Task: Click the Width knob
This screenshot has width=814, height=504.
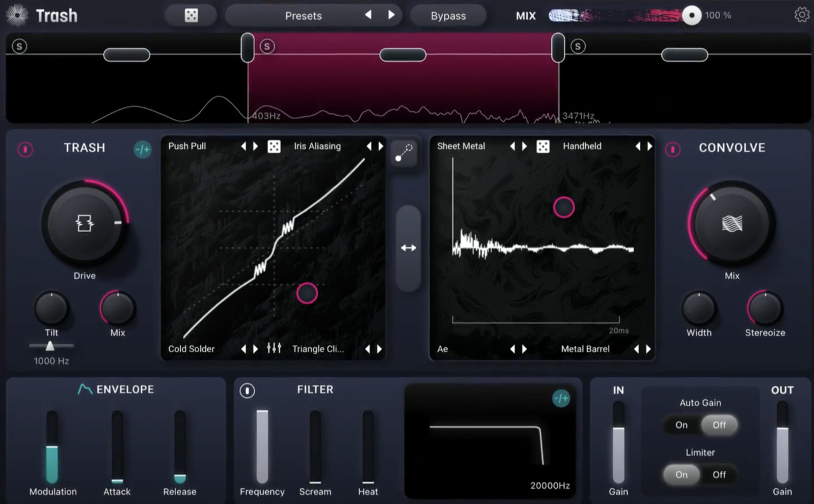Action: coord(699,308)
